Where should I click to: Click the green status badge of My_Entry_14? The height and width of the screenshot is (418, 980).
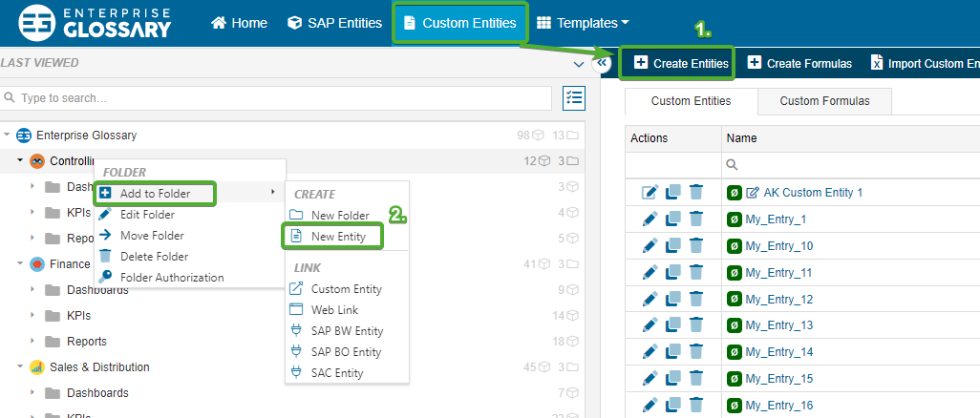[x=734, y=352]
